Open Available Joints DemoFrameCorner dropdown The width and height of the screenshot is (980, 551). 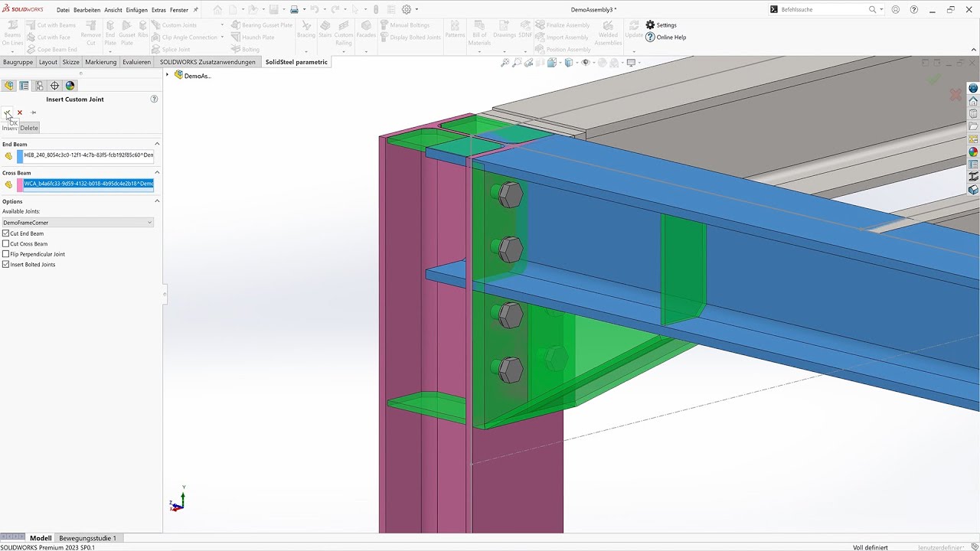click(77, 223)
